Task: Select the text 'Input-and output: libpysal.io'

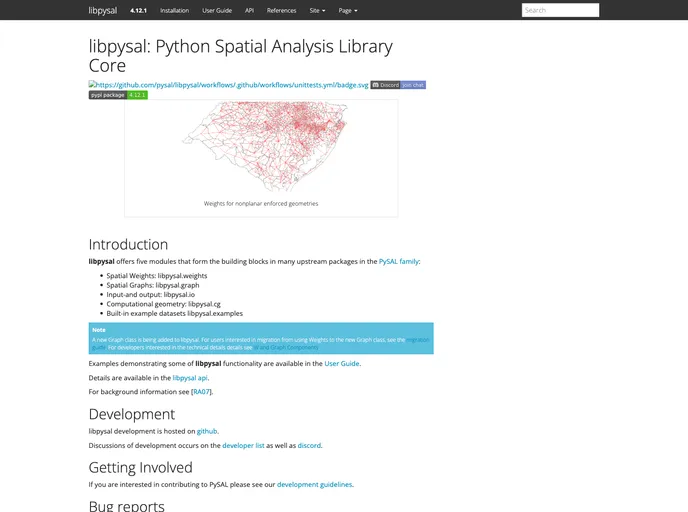Action: [150, 294]
